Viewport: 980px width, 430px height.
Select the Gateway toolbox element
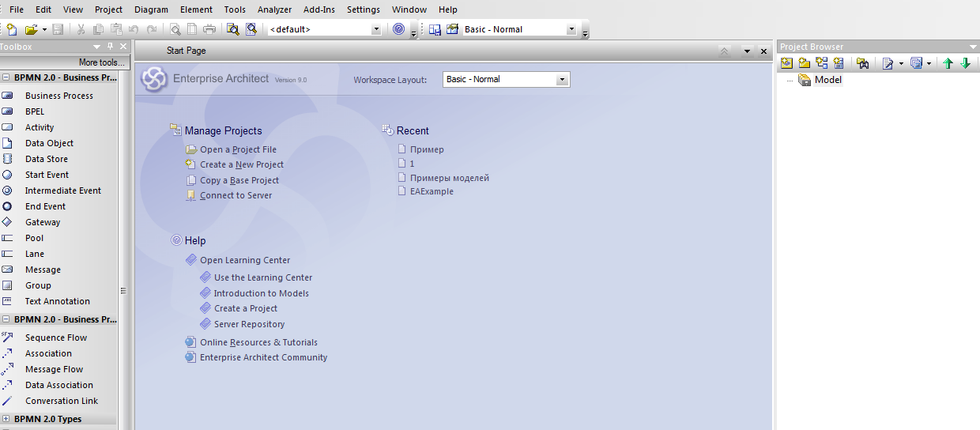tap(43, 222)
